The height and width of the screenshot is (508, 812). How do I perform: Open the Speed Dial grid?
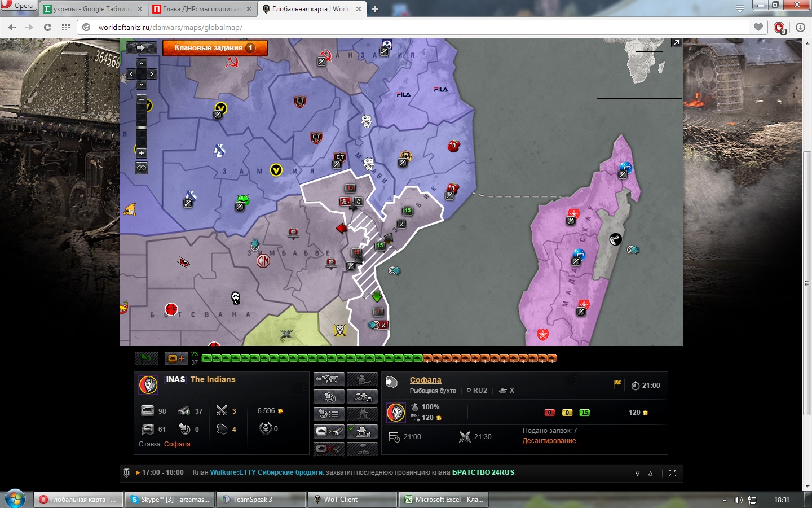click(x=66, y=27)
